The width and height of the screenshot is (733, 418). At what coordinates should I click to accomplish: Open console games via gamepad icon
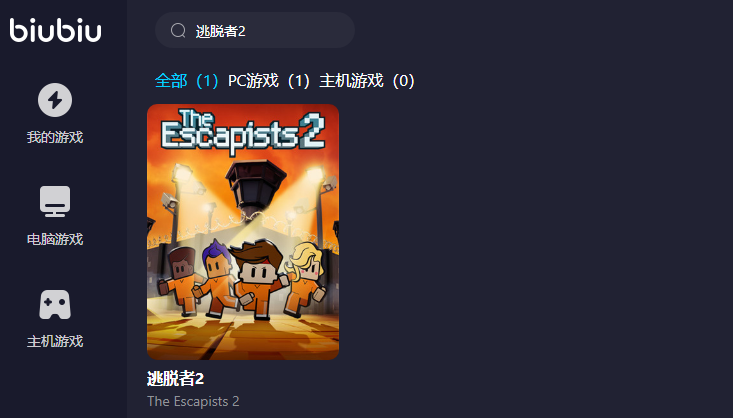pyautogui.click(x=55, y=304)
